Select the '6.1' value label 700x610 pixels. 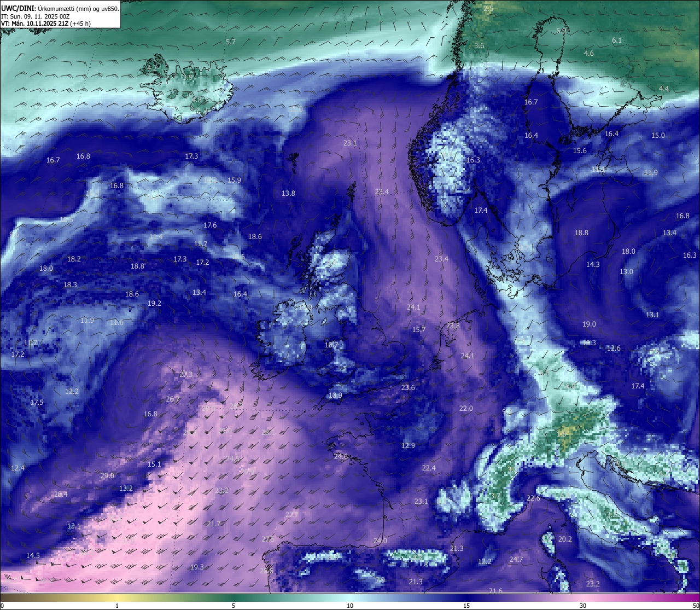(x=617, y=40)
